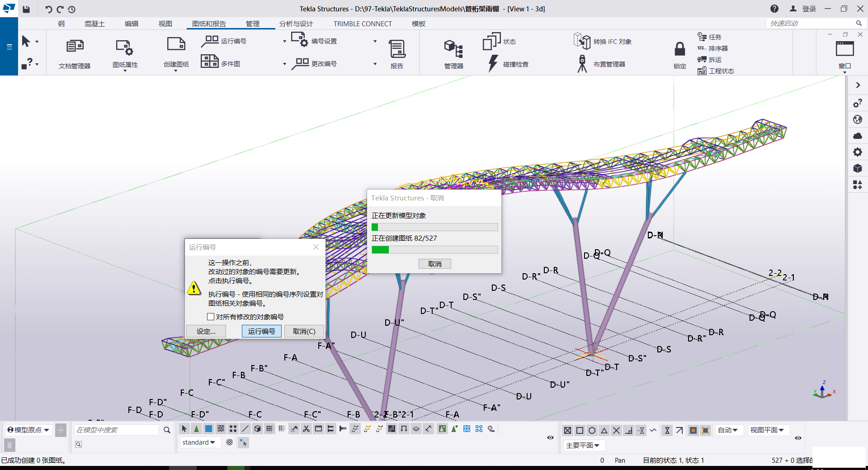This screenshot has height=470, width=868.
Task: Open 文档管理器 document manager
Action: tap(75, 53)
